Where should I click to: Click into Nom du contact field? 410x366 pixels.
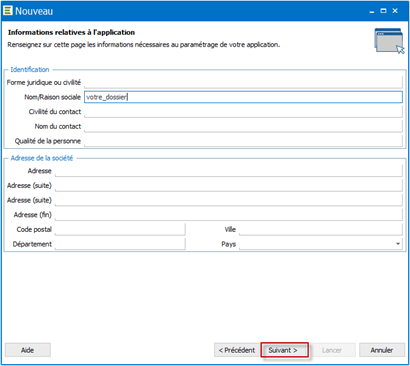243,126
